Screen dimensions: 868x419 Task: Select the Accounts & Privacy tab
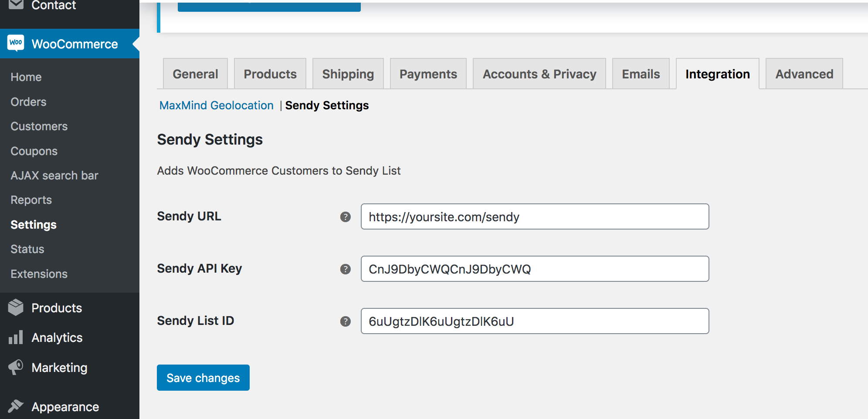point(539,74)
